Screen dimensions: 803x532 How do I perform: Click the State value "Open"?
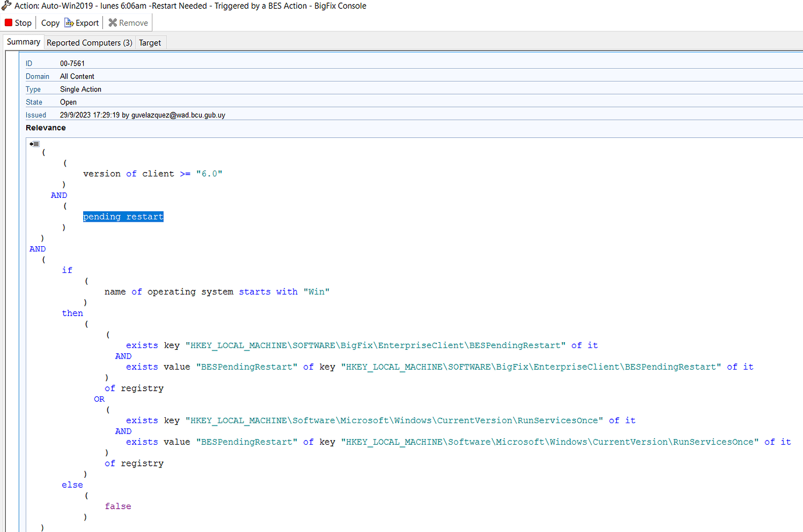coord(68,102)
